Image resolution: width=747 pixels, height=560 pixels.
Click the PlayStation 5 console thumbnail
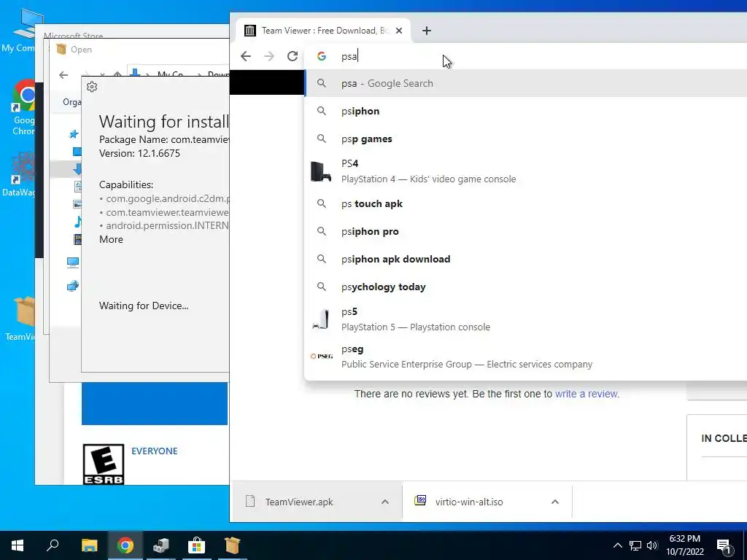point(321,319)
